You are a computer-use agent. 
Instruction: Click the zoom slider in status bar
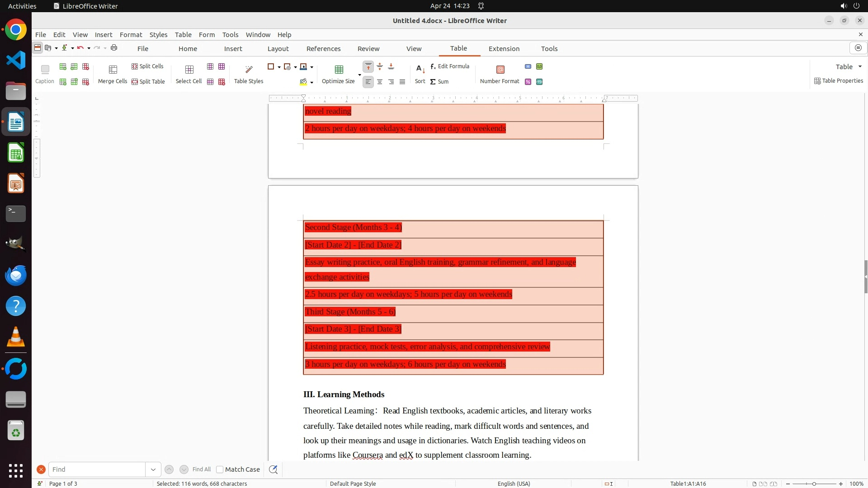814,484
